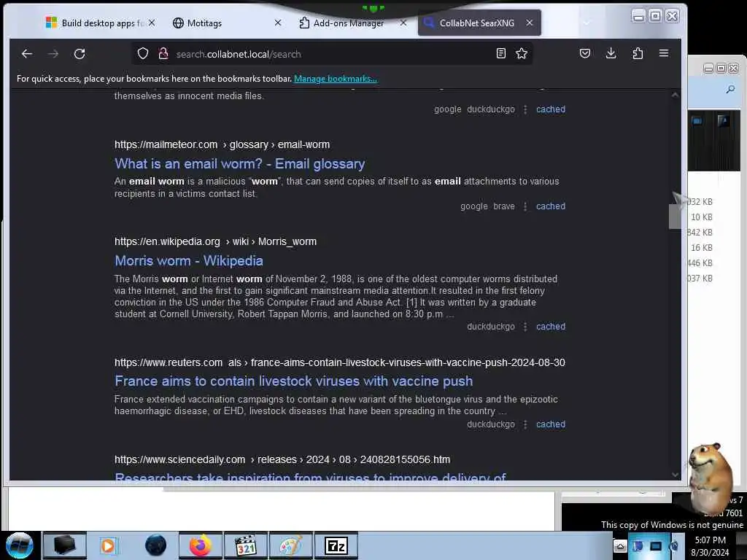This screenshot has height=560, width=747.
Task: Click the hamster desktop mascot
Action: tap(710, 477)
